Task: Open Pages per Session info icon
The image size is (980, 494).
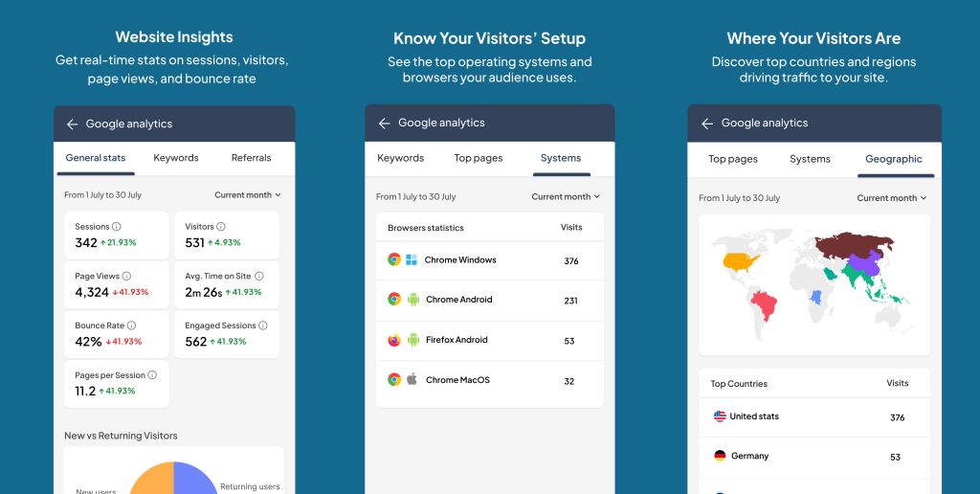Action: click(152, 375)
